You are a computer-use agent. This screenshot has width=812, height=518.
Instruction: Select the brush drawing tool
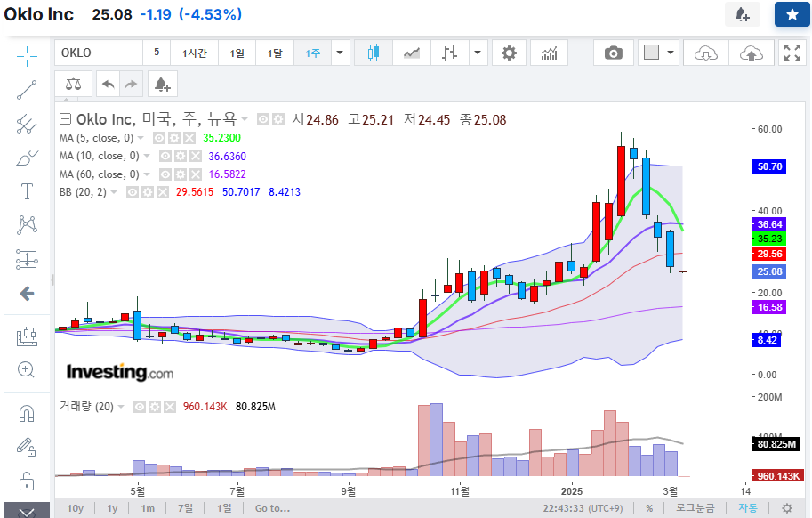click(x=27, y=158)
